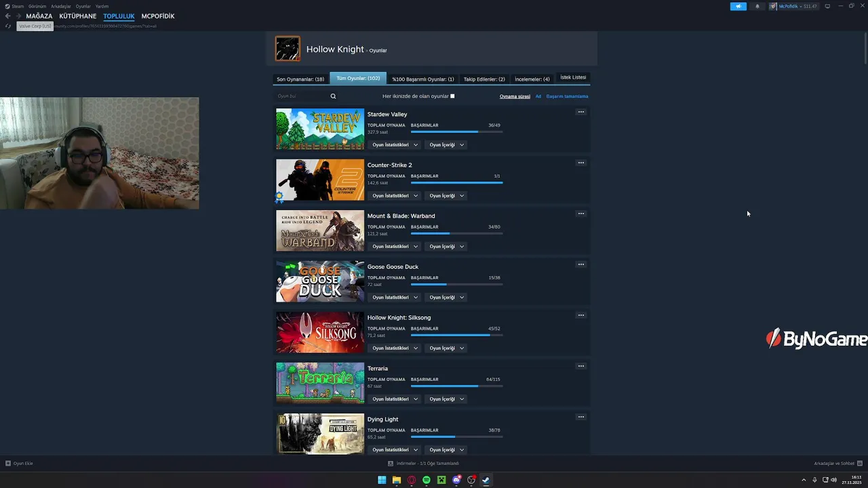Open the Görünüm menu
Image resolution: width=868 pixels, height=488 pixels.
pyautogui.click(x=37, y=6)
